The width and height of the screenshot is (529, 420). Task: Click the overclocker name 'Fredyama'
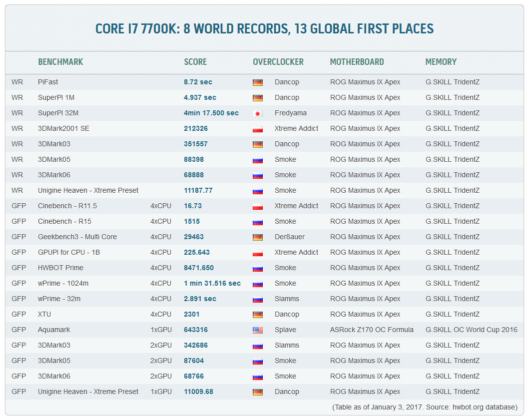(x=291, y=113)
